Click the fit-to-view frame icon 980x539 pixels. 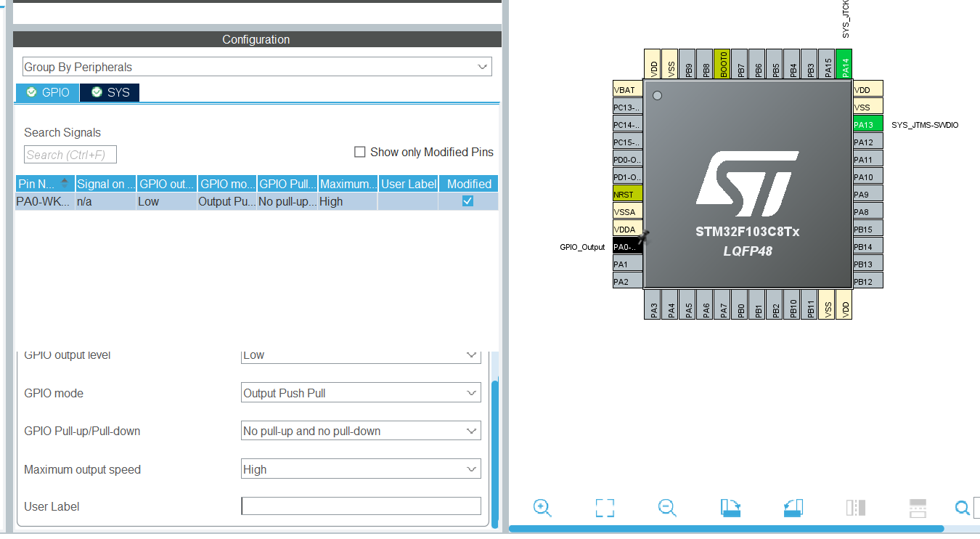click(605, 508)
